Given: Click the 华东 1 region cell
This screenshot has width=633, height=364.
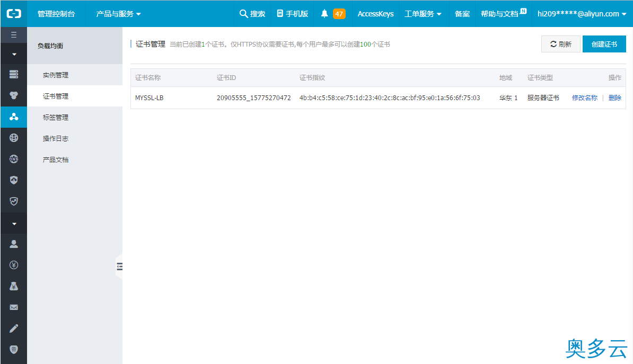Looking at the screenshot, I should click(x=508, y=97).
